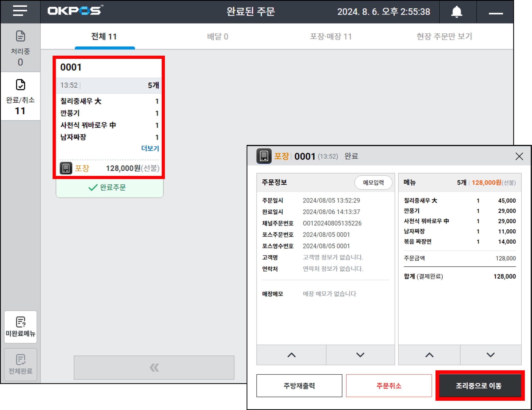Click the notification bell icon
The height and width of the screenshot is (410, 532).
(x=457, y=12)
